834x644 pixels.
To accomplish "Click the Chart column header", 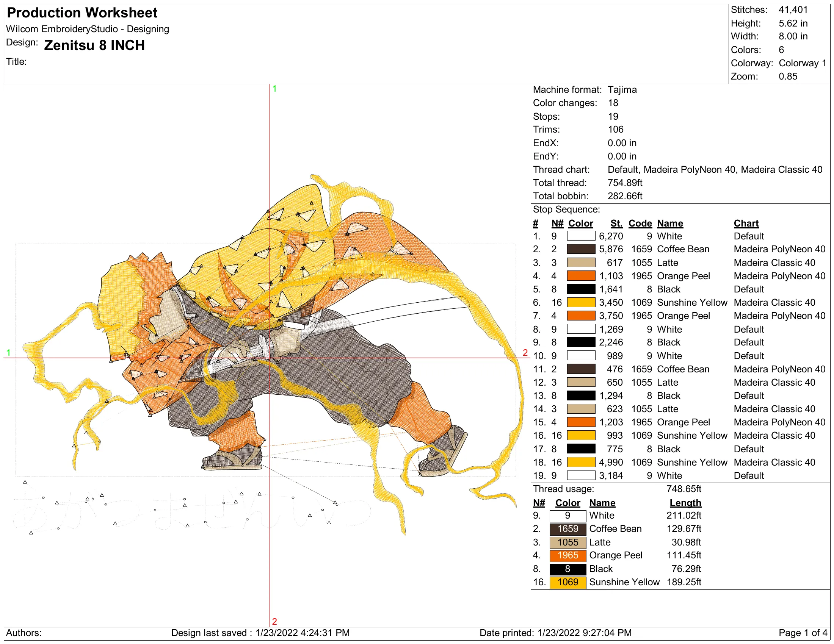I will click(746, 223).
